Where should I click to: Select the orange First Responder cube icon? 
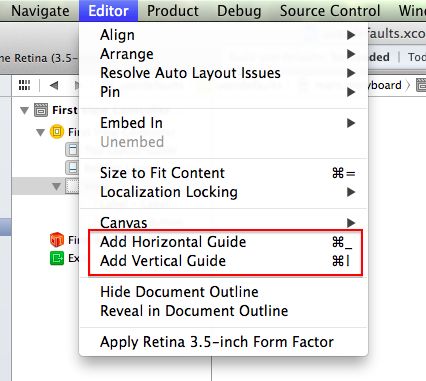coord(57,240)
